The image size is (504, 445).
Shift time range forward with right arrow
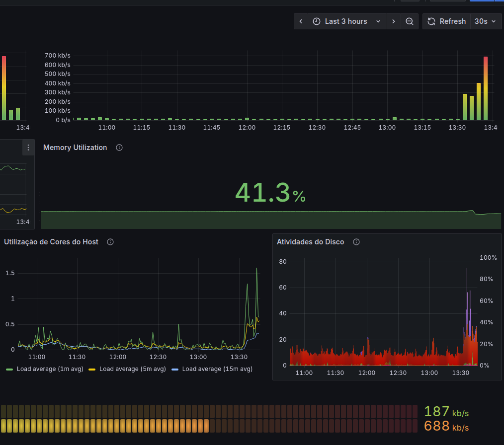[394, 21]
